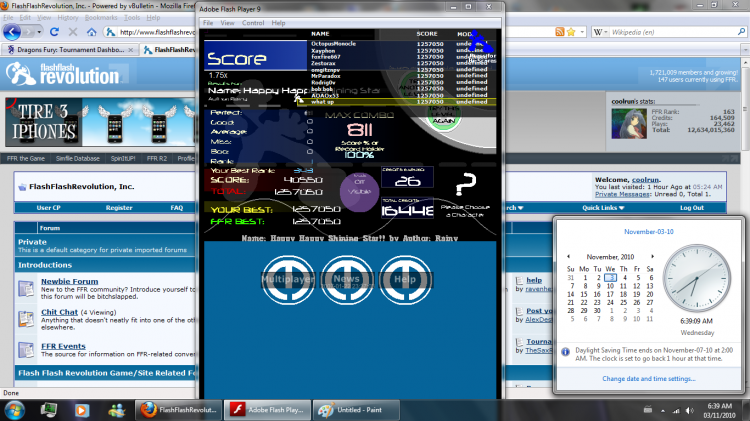Open the Simfile Database nav tab
This screenshot has width=750, height=421.
[x=77, y=158]
